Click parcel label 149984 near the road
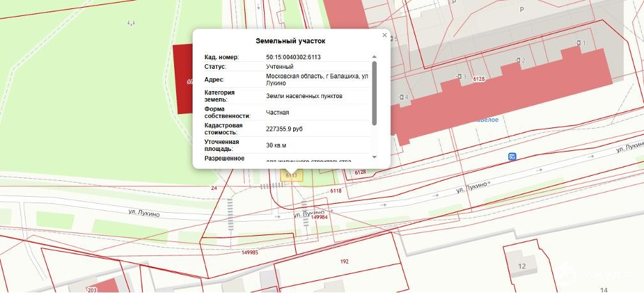644x293 pixels. tap(319, 217)
